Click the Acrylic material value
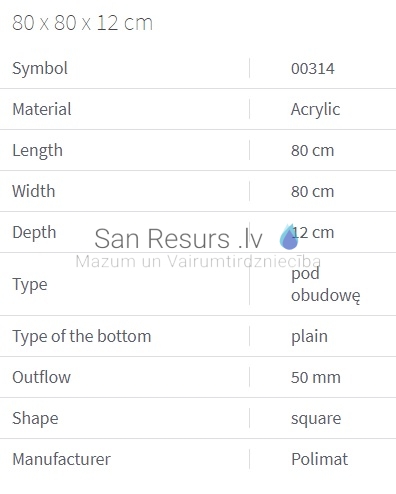Screen dimensions: 396x494 pyautogui.click(x=315, y=110)
